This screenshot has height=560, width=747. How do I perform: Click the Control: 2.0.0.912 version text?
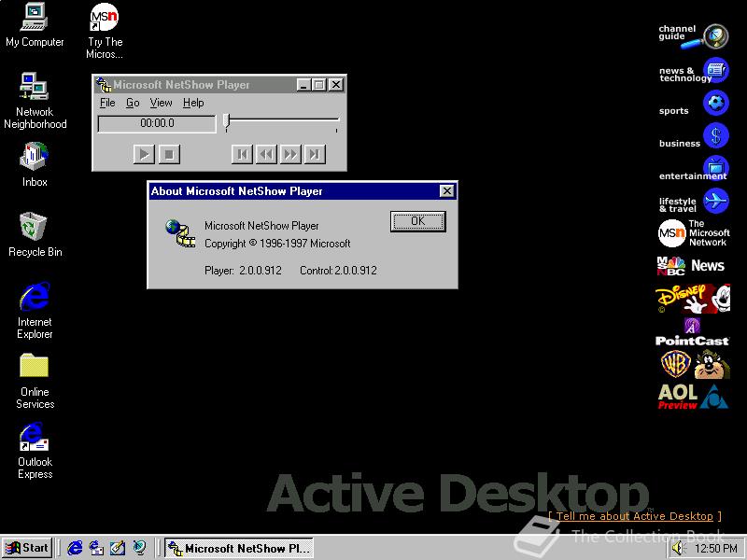click(x=338, y=271)
